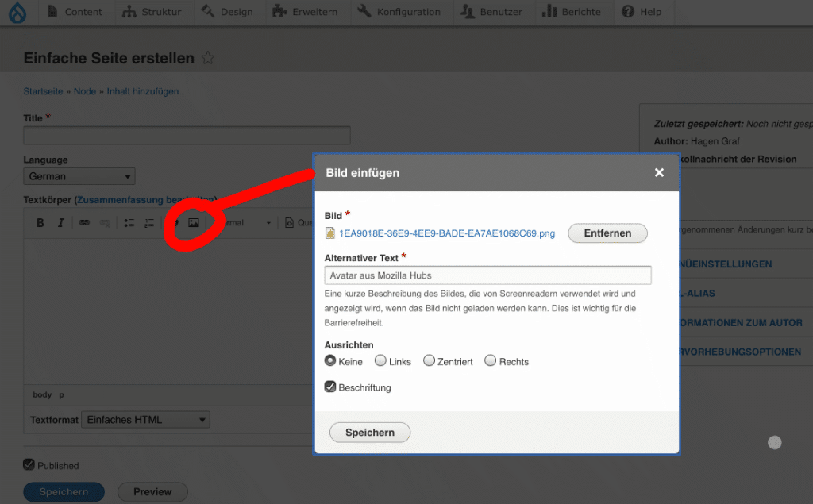This screenshot has height=504, width=813.
Task: Open the Content admin menu
Action: (x=75, y=12)
